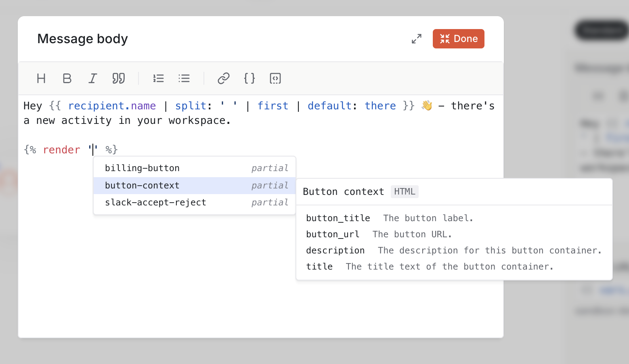Click the first filter keyword in the template
Screen dimensions: 629x364
tap(273, 106)
